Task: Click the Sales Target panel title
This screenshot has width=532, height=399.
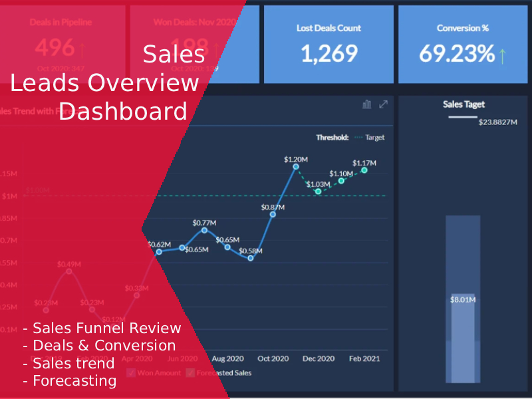Action: [464, 104]
